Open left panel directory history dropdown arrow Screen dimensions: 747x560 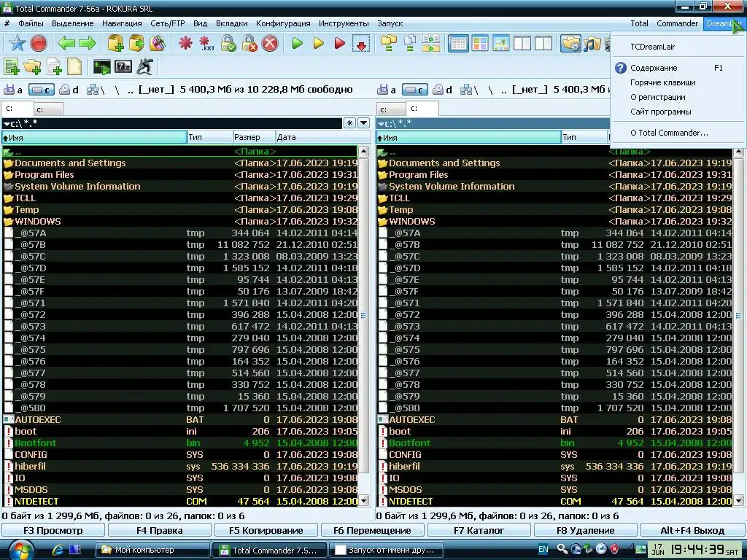(363, 123)
